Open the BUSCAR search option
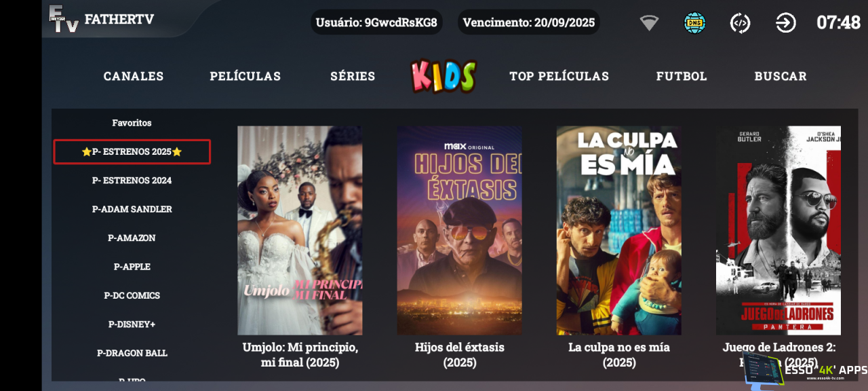 781,76
